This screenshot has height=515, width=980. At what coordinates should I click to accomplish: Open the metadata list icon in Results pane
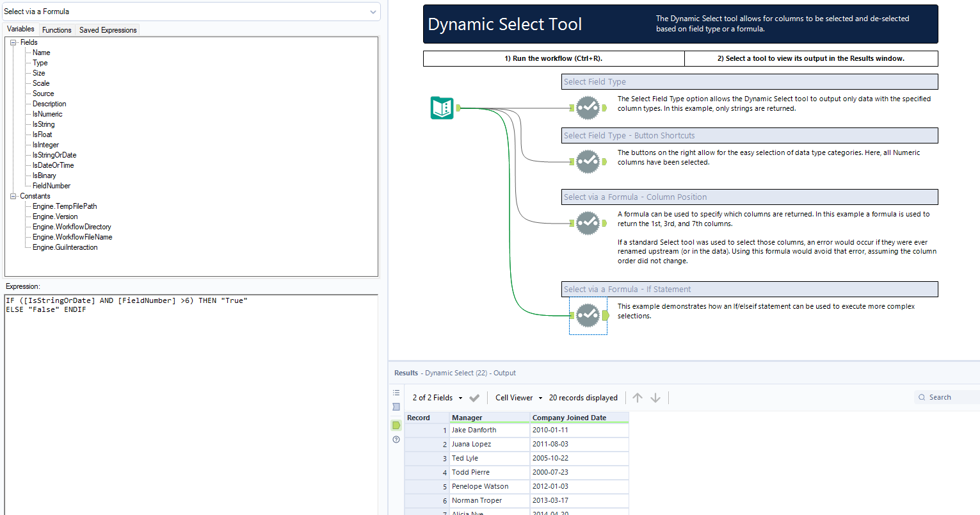point(396,392)
